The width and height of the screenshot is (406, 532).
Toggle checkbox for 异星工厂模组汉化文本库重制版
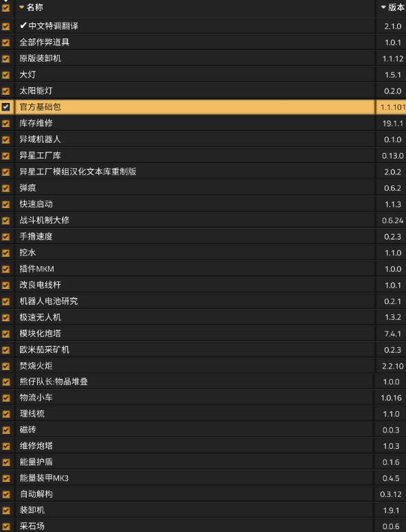pos(5,172)
